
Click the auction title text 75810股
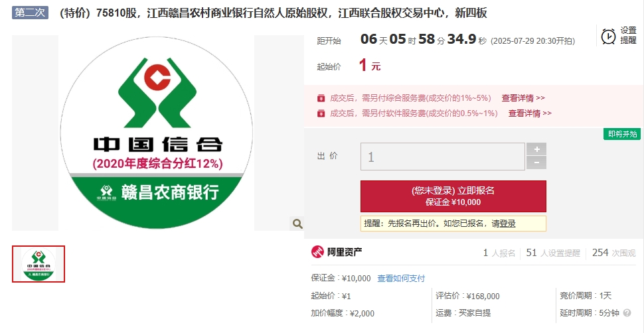coord(116,13)
